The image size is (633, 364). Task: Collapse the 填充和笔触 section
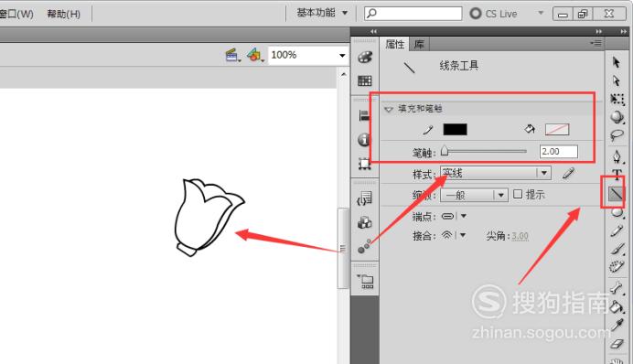[x=389, y=109]
